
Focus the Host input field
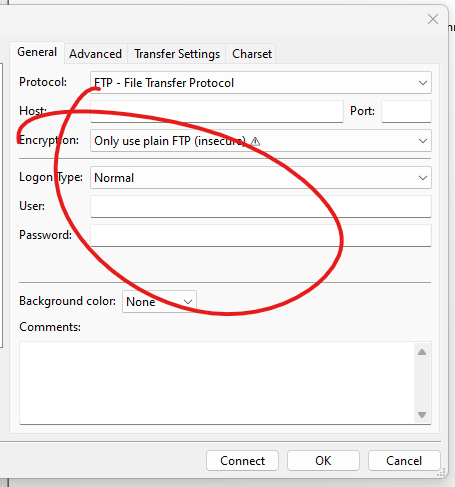pyautogui.click(x=217, y=111)
